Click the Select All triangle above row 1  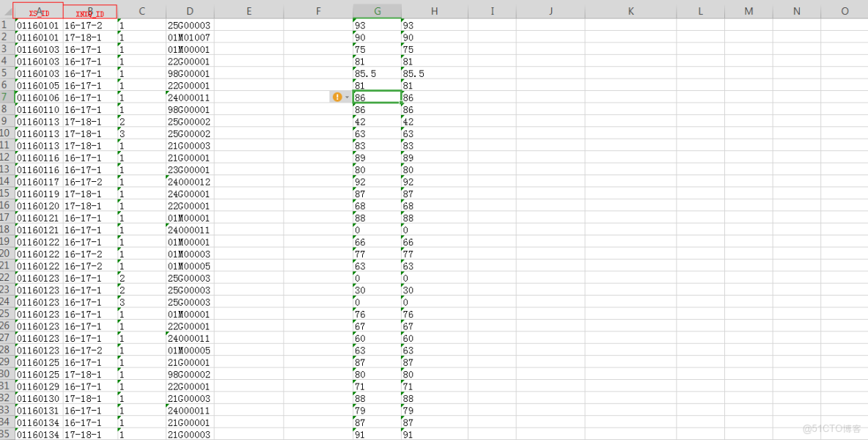point(7,10)
